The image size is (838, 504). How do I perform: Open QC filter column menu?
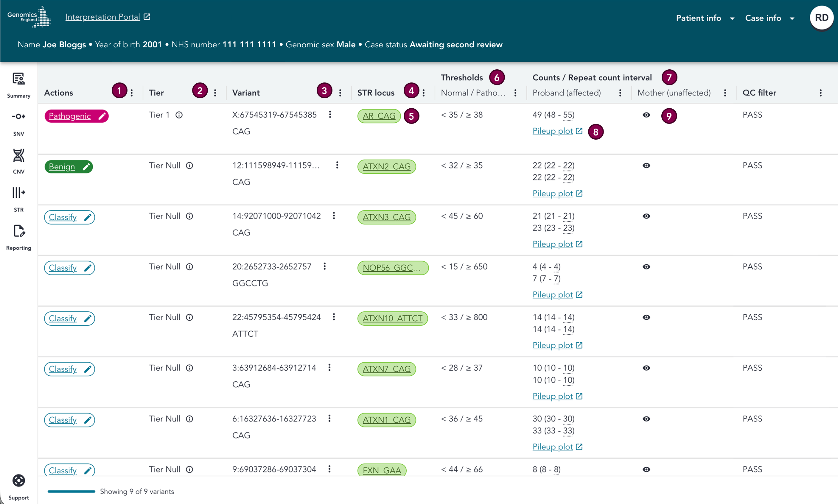click(x=820, y=93)
